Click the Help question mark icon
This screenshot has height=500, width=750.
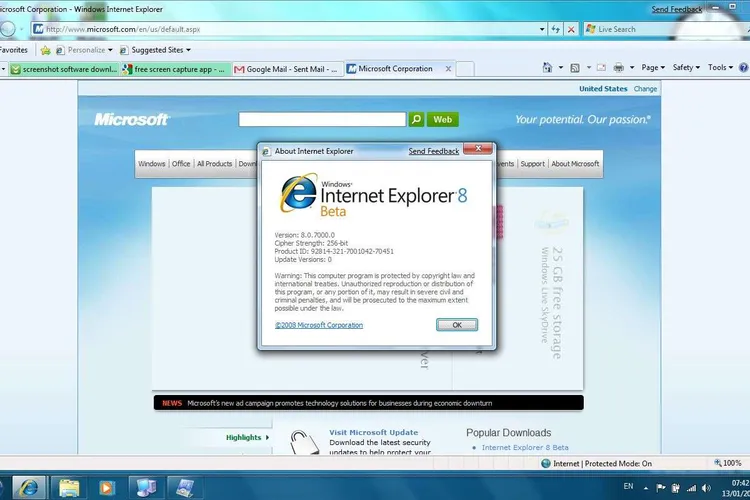[744, 68]
